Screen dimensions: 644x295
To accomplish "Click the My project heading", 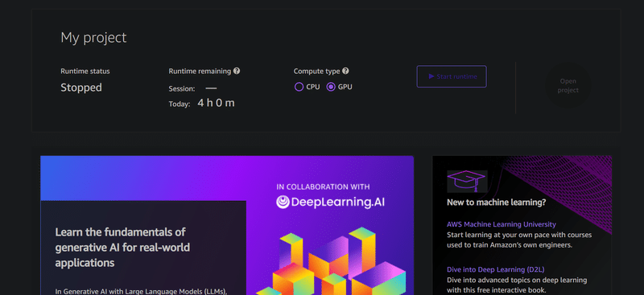I will coord(93,38).
